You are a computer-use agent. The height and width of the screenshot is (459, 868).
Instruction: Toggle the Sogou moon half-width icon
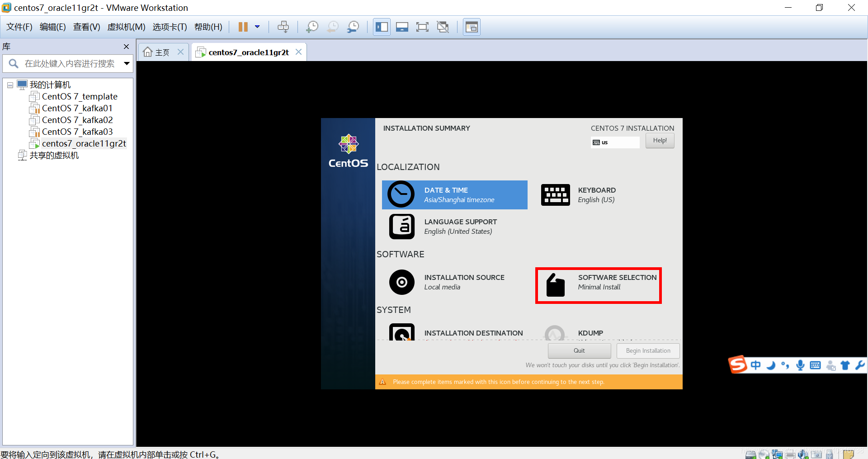(771, 365)
